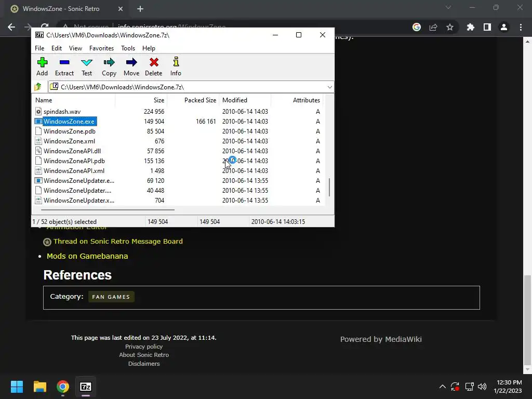The image size is (532, 399).
Task: Open the Info toolbar icon
Action: tap(176, 62)
